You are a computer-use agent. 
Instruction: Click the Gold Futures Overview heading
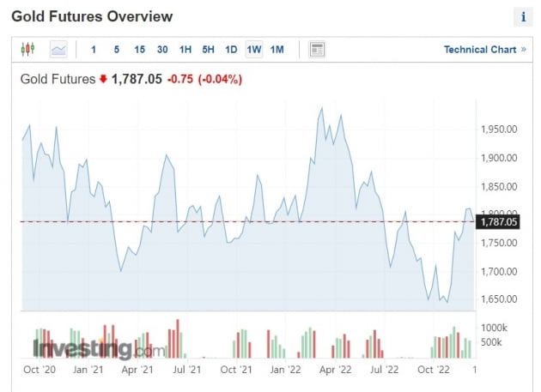(92, 16)
